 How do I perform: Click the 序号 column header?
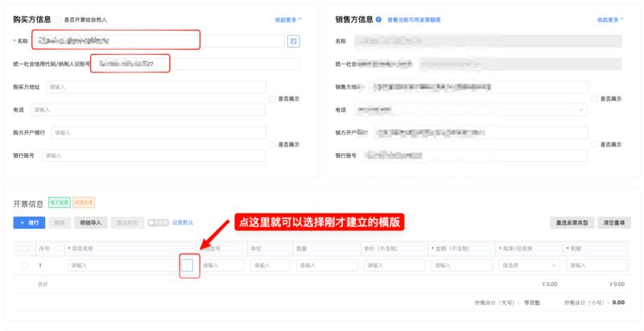[x=44, y=249]
